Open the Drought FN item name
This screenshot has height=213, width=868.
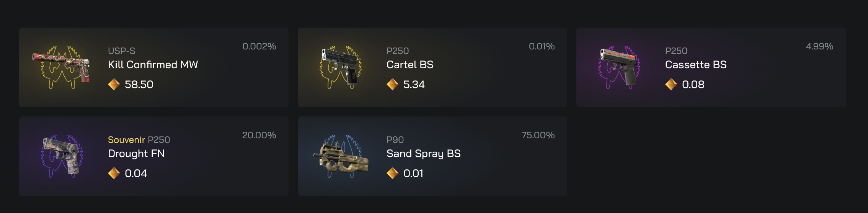click(136, 154)
